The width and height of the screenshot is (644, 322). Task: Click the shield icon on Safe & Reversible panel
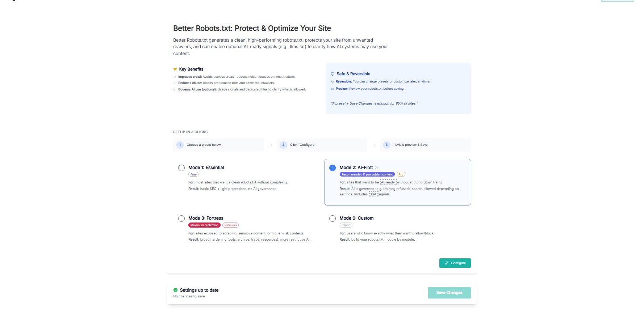point(333,74)
